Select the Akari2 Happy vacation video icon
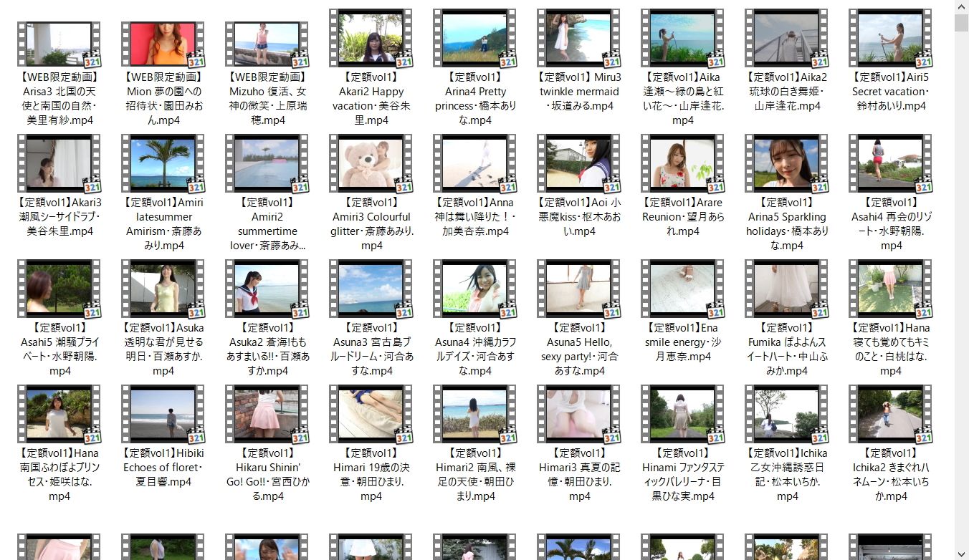 point(371,38)
